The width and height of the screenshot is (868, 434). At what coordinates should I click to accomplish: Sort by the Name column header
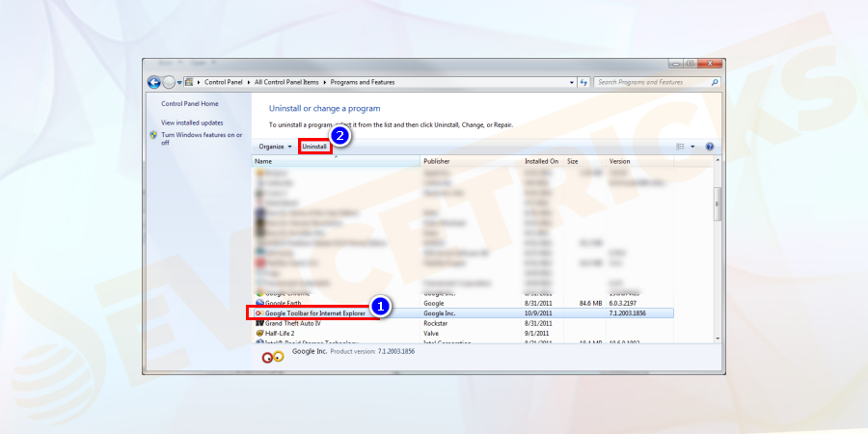336,161
